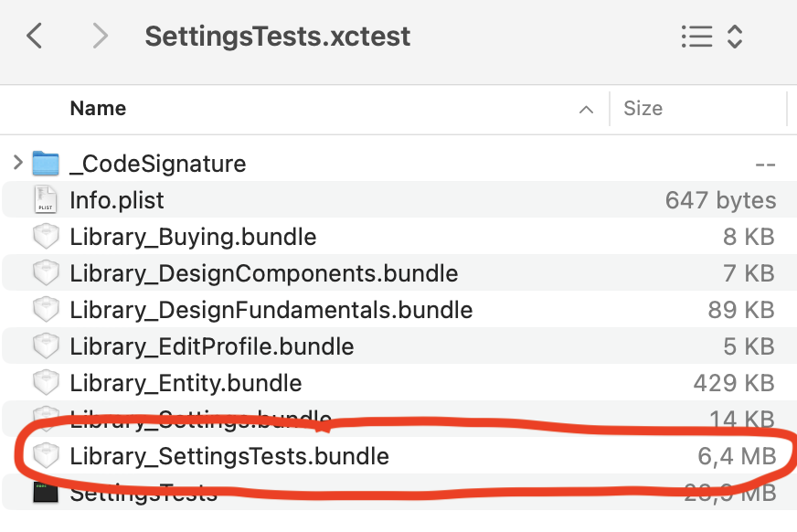Image resolution: width=797 pixels, height=532 pixels.
Task: Click the blue _CodeSignature folder icon
Action: tap(46, 163)
